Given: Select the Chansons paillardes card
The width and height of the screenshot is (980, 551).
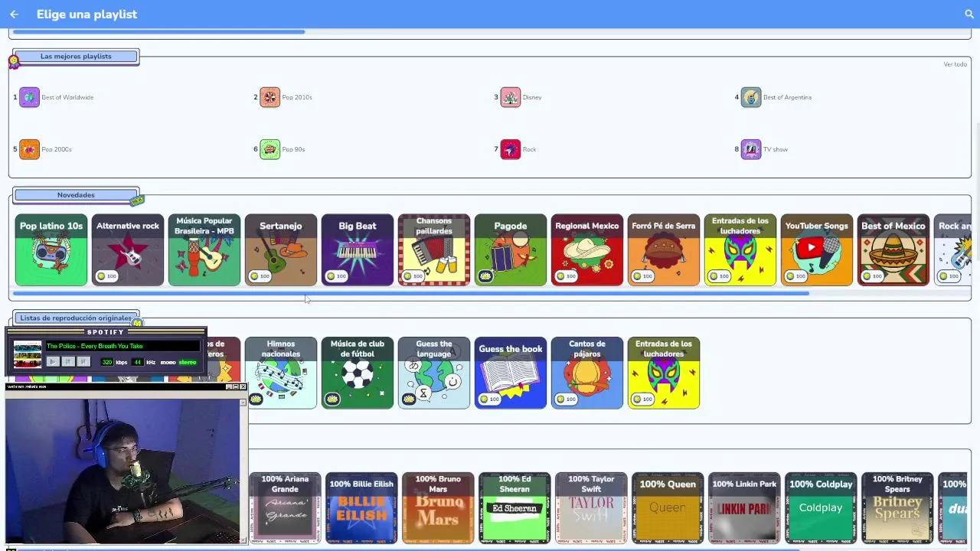Looking at the screenshot, I should [x=434, y=249].
